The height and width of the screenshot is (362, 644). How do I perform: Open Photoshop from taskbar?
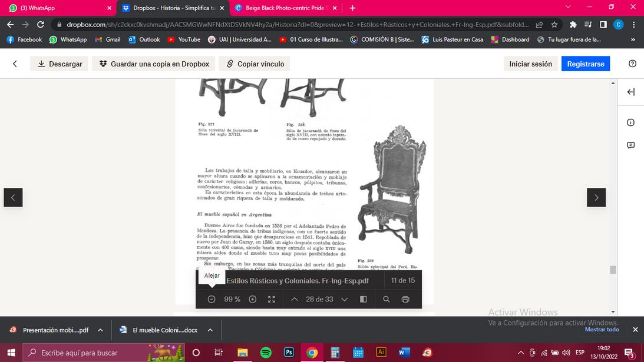(x=289, y=353)
